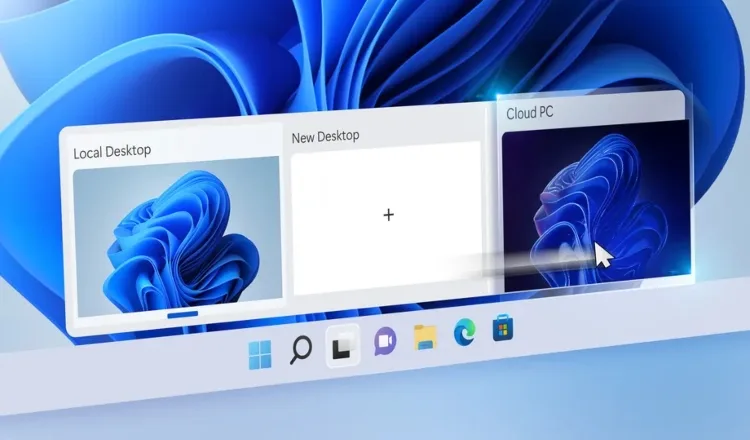Click Cloud PC card header beside its title

click(x=630, y=108)
